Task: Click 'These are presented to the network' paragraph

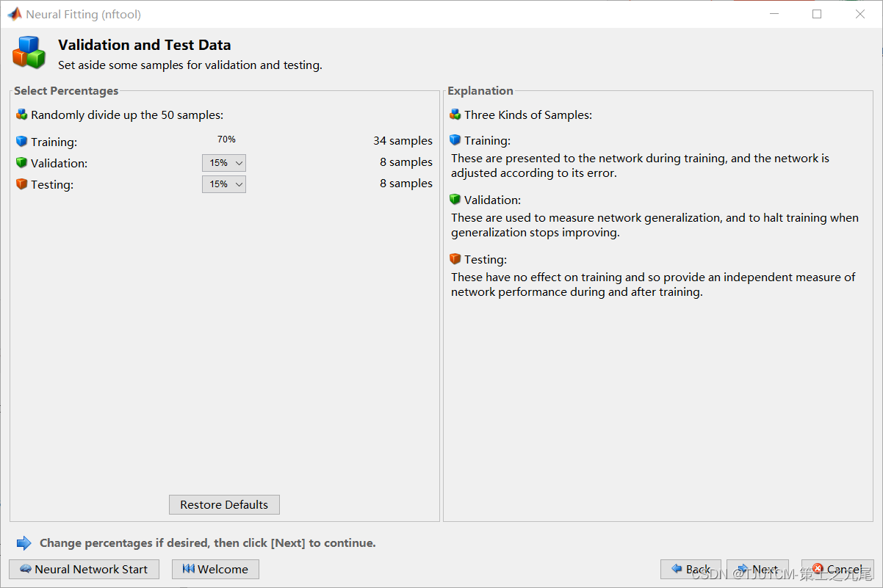Action: [640, 166]
